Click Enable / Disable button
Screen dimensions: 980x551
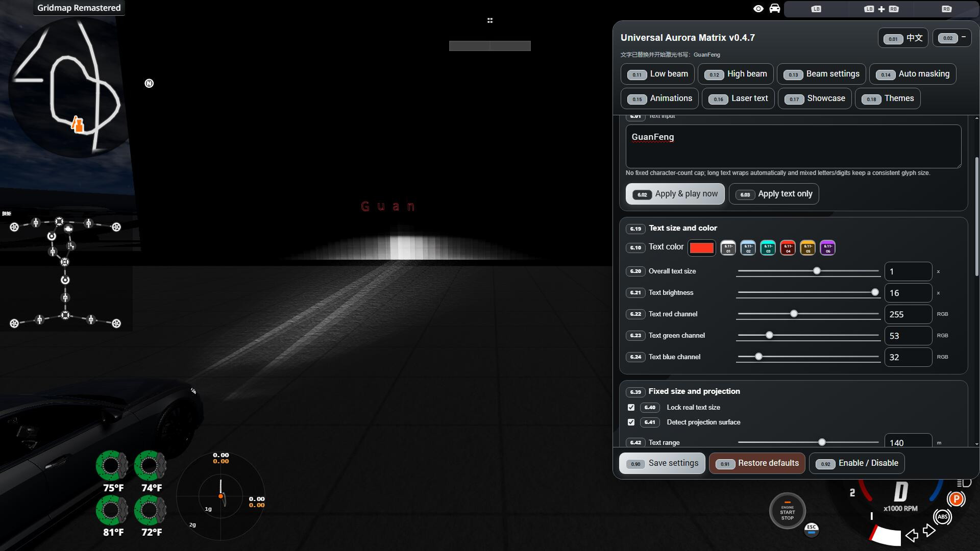[857, 463]
